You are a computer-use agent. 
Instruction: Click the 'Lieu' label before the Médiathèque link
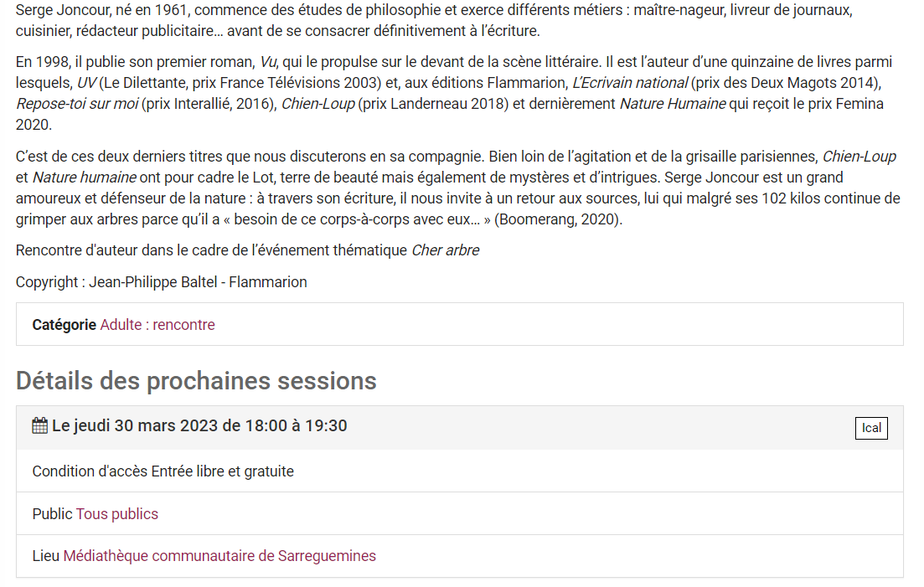46,556
